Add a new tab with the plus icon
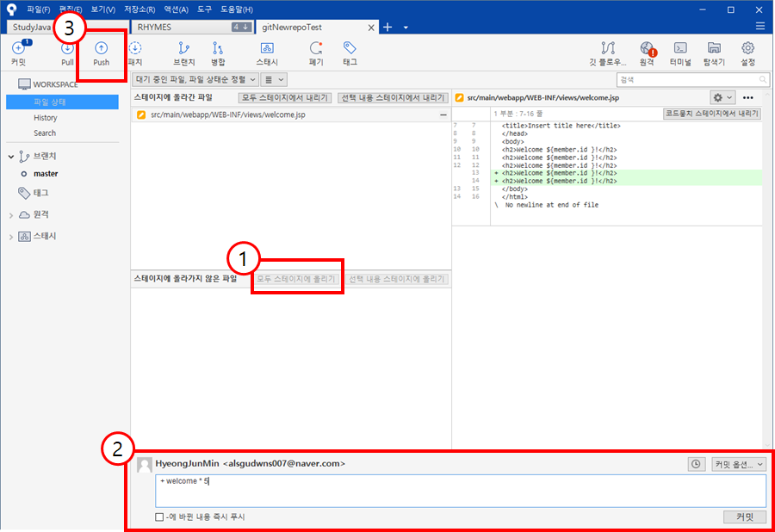 [x=387, y=28]
